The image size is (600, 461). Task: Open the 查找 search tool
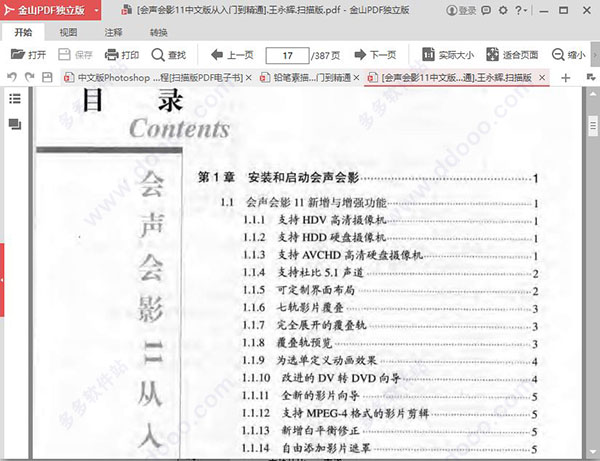tap(169, 55)
